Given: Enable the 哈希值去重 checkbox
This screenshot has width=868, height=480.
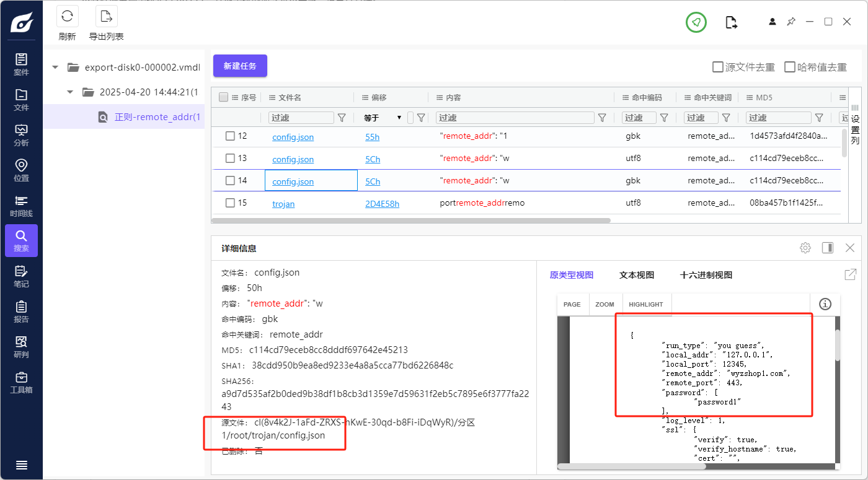Looking at the screenshot, I should tap(790, 67).
